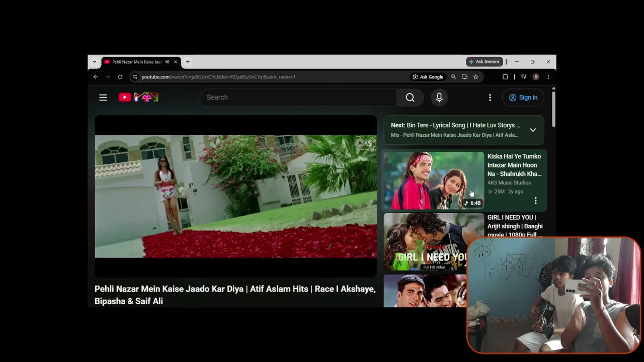
Task: Go to the YouTube home logo
Action: click(x=138, y=97)
